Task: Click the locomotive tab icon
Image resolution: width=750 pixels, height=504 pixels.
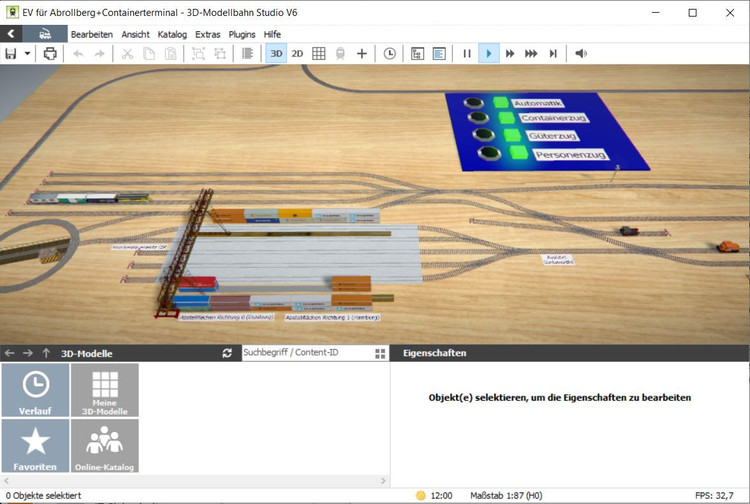Action: click(45, 34)
